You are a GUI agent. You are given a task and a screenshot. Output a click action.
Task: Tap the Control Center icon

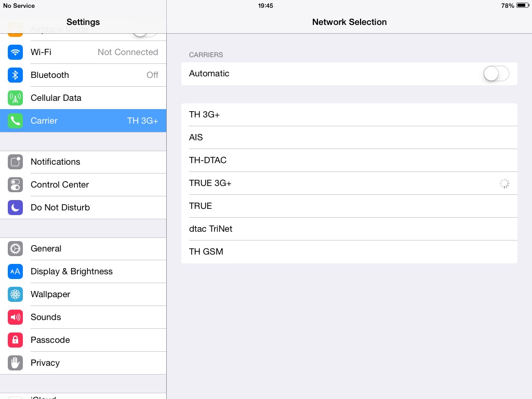(x=15, y=184)
